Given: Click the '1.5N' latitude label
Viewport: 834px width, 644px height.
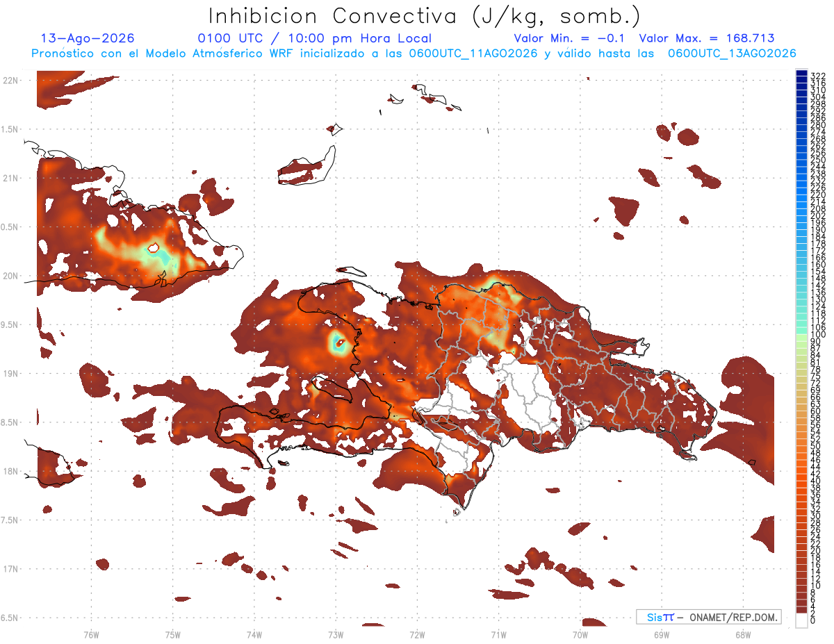Looking at the screenshot, I should tap(10, 129).
